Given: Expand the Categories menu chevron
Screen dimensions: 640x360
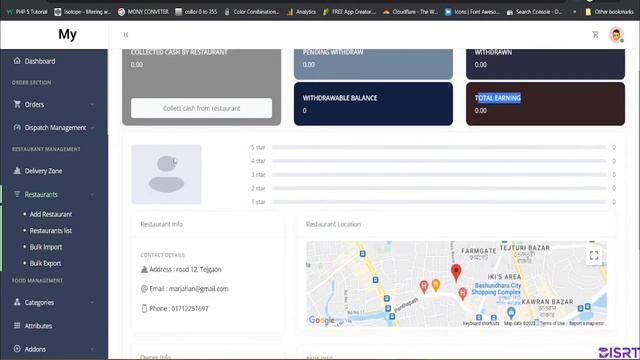Looking at the screenshot, I should (92, 302).
